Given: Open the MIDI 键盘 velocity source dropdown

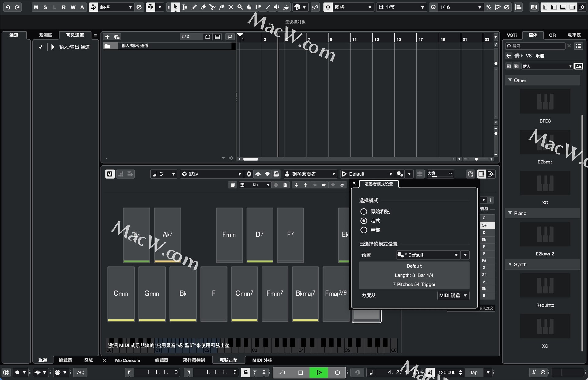Looking at the screenshot, I should pos(453,295).
